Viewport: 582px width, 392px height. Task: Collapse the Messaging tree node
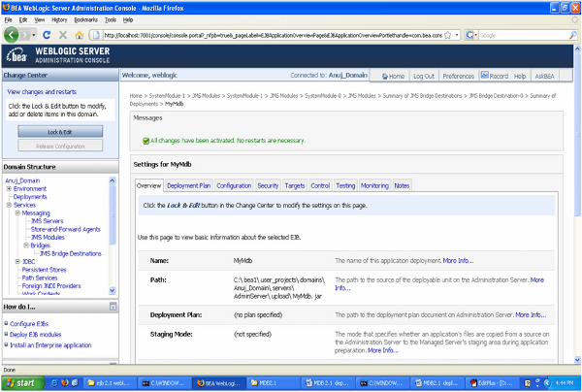tap(17, 213)
